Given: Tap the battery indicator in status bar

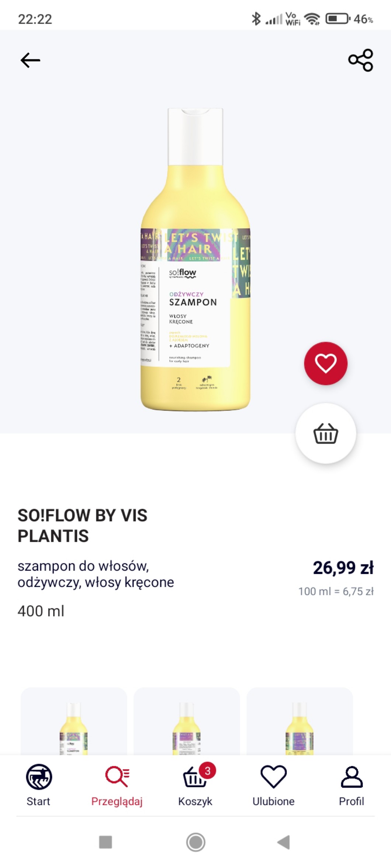Looking at the screenshot, I should [338, 18].
